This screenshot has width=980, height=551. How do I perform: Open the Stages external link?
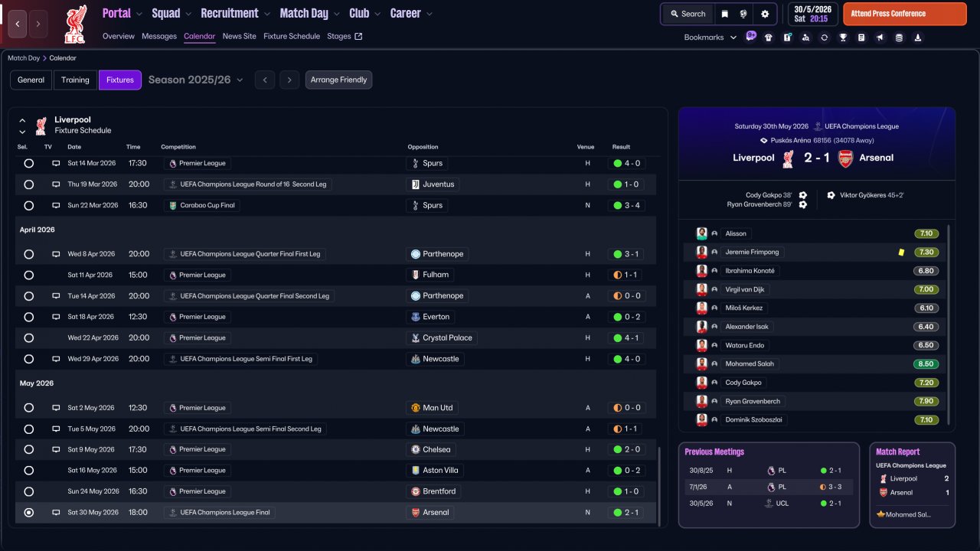click(345, 36)
